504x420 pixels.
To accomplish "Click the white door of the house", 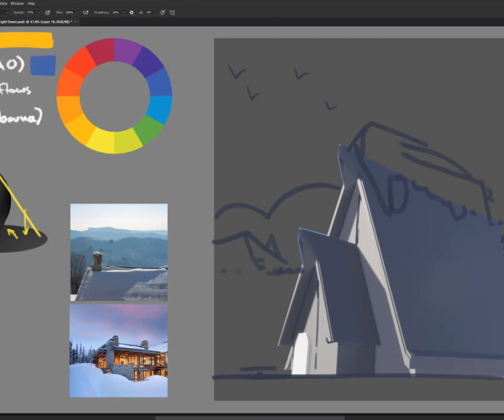I will tap(302, 354).
